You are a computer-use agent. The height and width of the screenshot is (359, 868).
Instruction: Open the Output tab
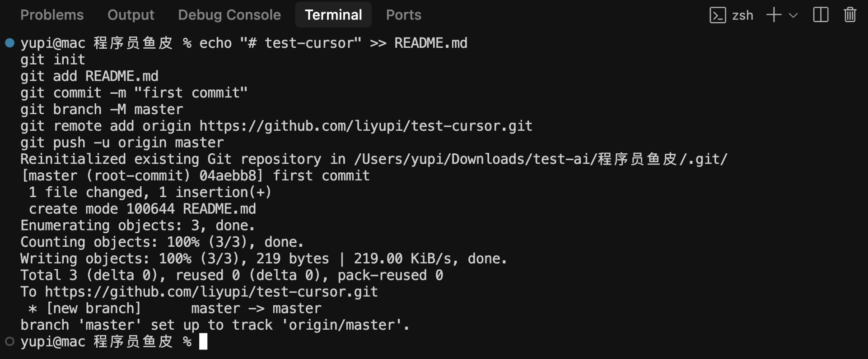pos(131,15)
